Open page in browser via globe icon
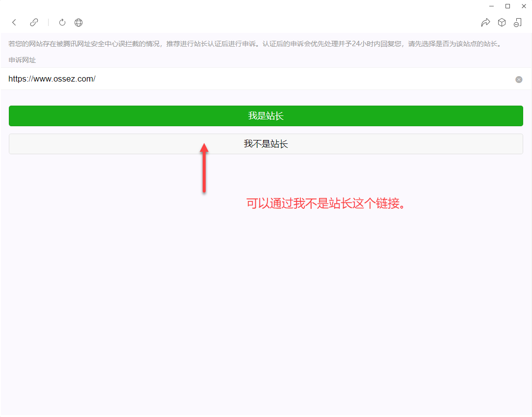Viewport: 532px width, 417px height. 79,23
